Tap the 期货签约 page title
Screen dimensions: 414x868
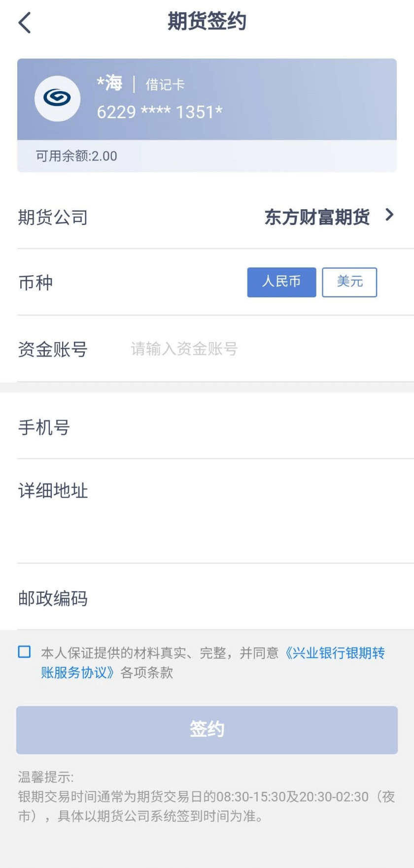[x=207, y=22]
